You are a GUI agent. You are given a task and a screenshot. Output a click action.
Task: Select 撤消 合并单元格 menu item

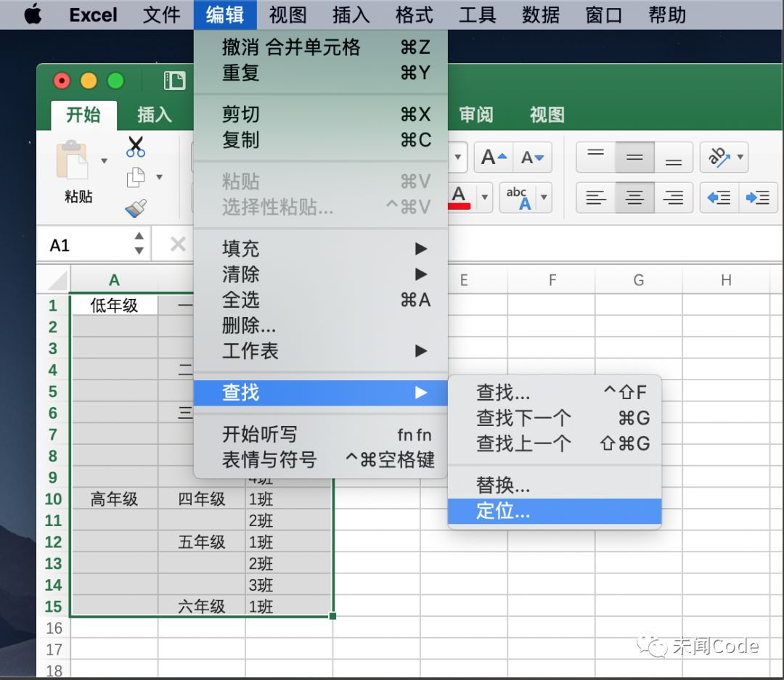(x=322, y=47)
